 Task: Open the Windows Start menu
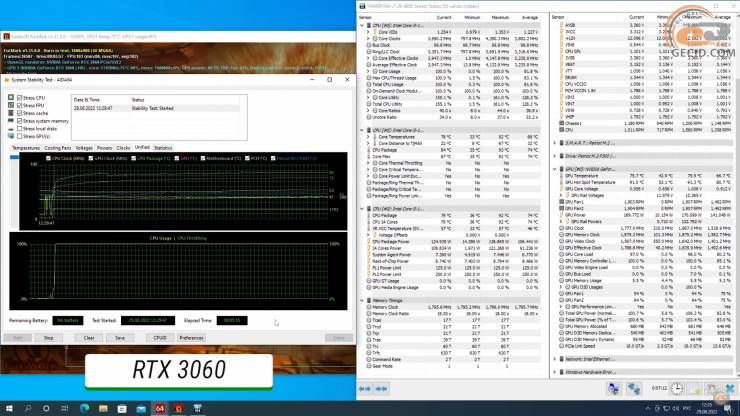9,408
